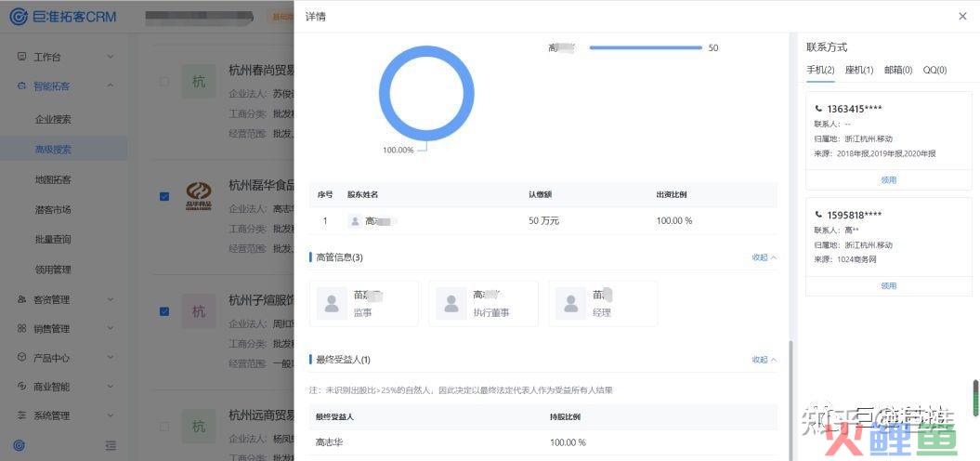Close the 详情 panel with the X
Screen dimensions: 980x461
(962, 16)
